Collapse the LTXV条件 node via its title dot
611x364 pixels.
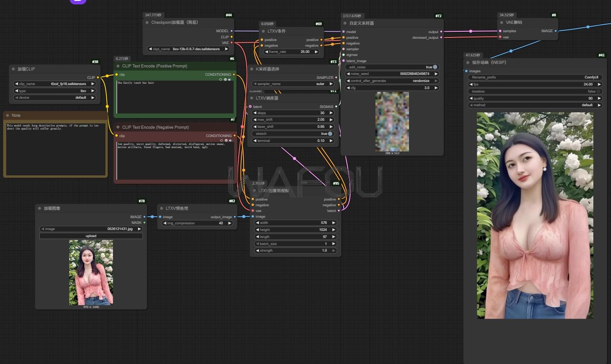264,31
